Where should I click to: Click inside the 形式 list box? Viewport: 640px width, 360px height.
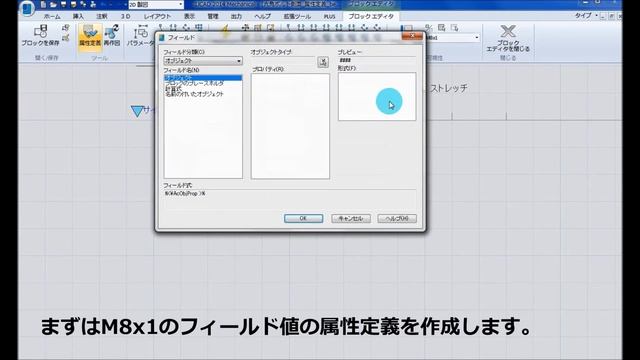[x=377, y=96]
